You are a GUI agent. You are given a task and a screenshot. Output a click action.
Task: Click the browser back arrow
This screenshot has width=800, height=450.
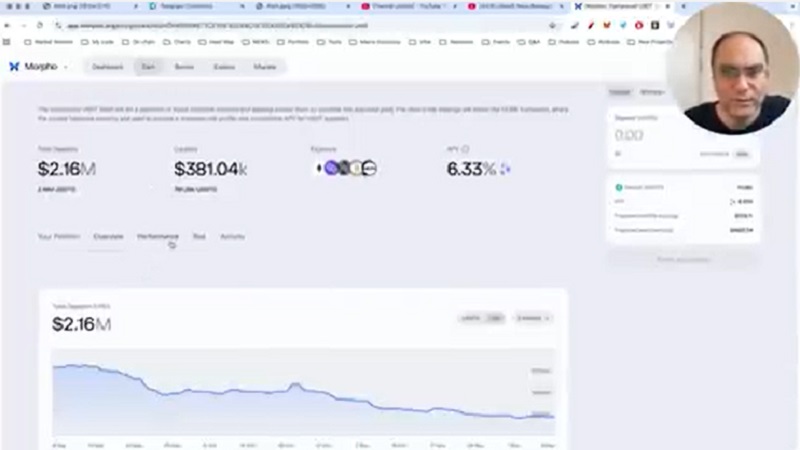pyautogui.click(x=7, y=25)
